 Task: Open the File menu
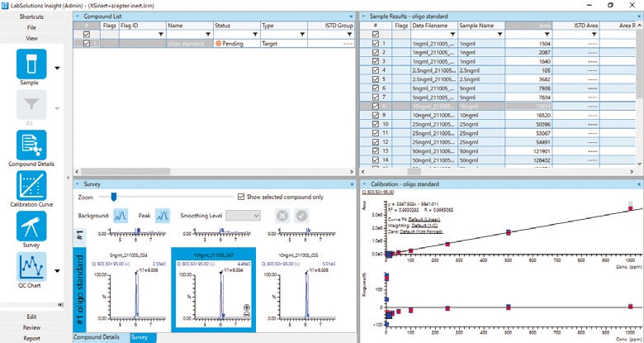coord(31,27)
